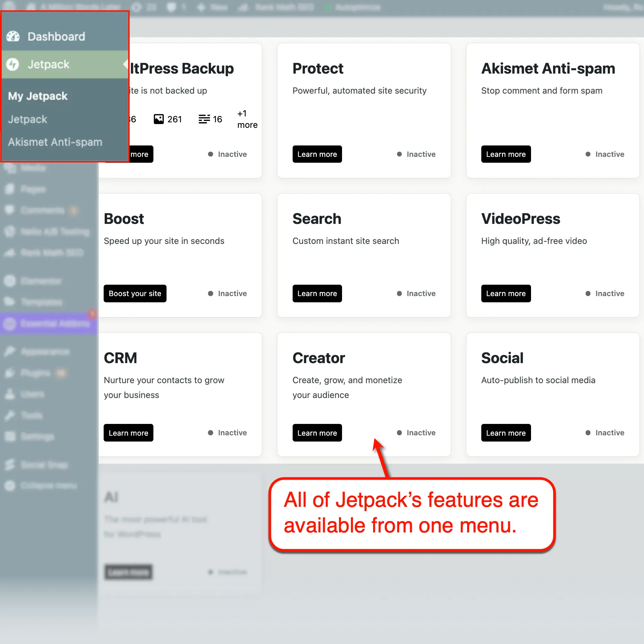Screen dimensions: 644x644
Task: Open the Jetpack submenu entry below My Jetpack
Action: click(x=27, y=119)
